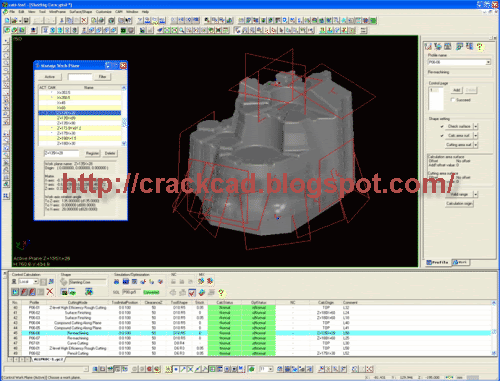Viewport: 500px width, 381px height.
Task: Click the second red icon in the Control Calculation row
Action: [x=32, y=292]
